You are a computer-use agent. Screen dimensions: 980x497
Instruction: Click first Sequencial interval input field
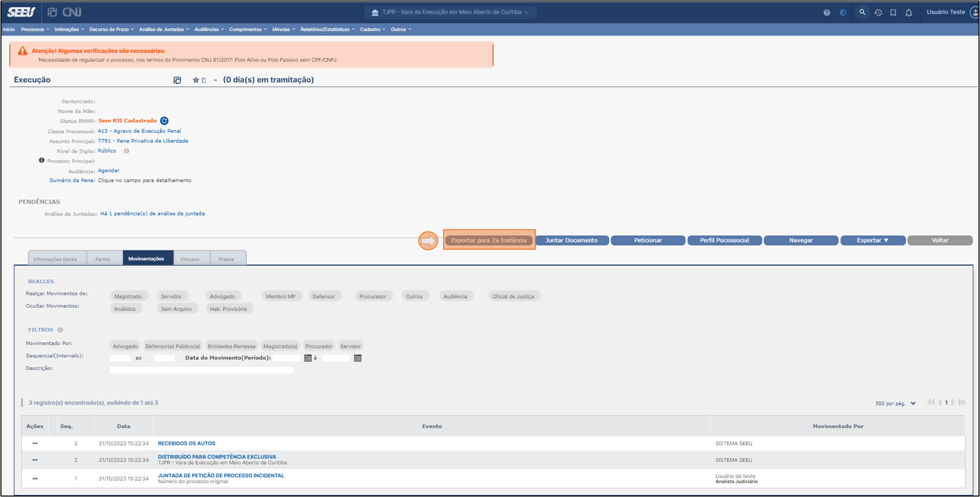click(120, 358)
